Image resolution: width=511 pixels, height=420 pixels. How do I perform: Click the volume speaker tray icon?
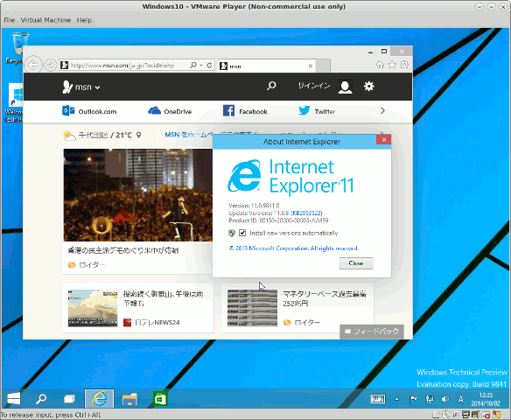[445, 399]
